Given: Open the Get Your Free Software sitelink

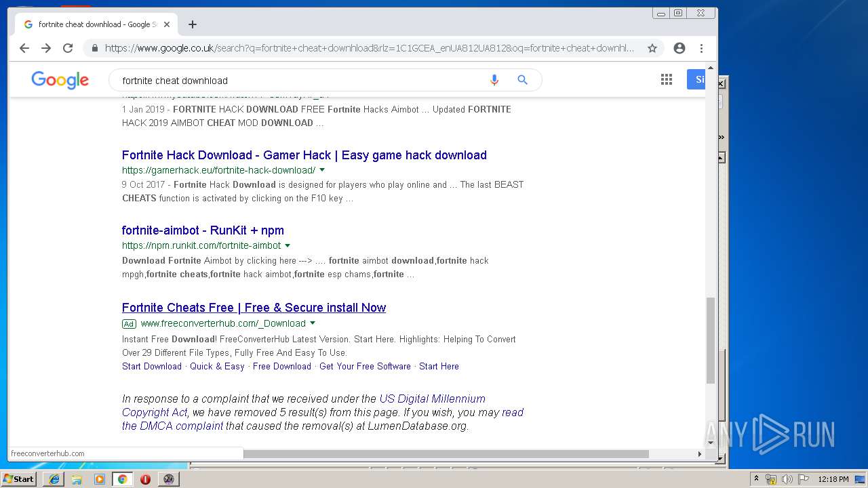Looking at the screenshot, I should [365, 366].
